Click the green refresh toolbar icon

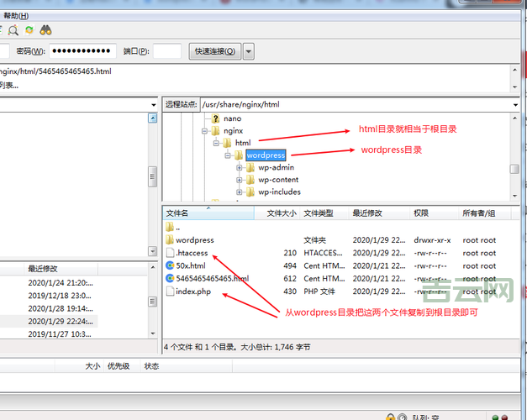(x=29, y=30)
